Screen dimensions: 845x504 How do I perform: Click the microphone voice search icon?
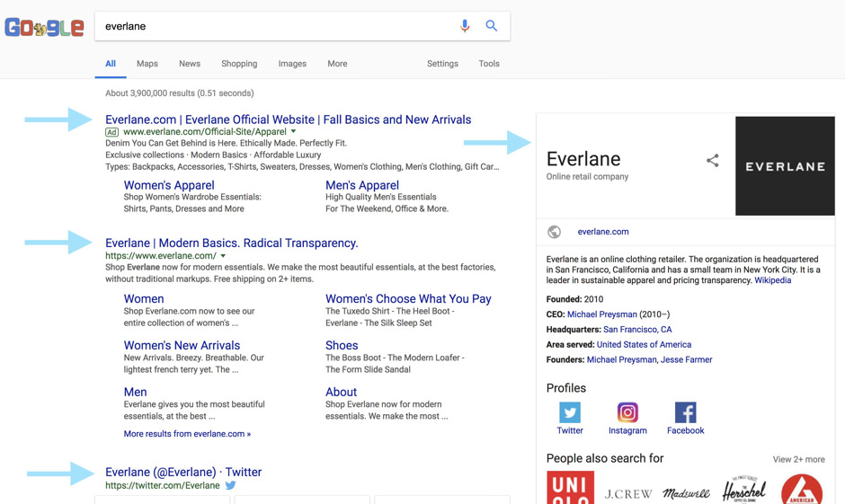pyautogui.click(x=465, y=26)
